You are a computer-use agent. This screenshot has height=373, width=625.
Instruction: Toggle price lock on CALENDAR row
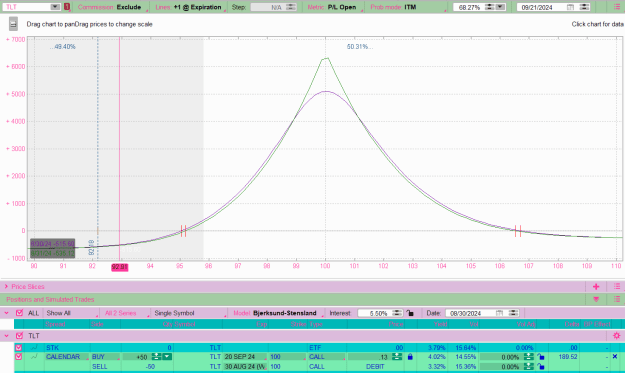point(410,357)
